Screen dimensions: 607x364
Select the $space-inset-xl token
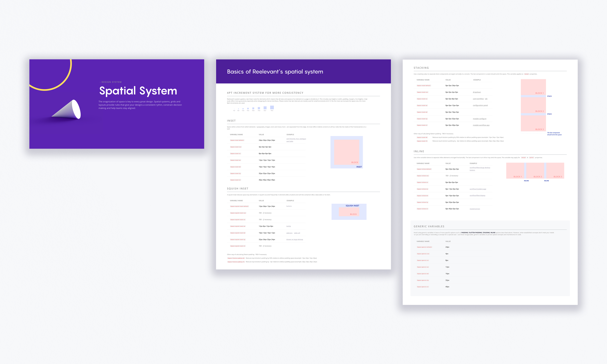click(235, 180)
